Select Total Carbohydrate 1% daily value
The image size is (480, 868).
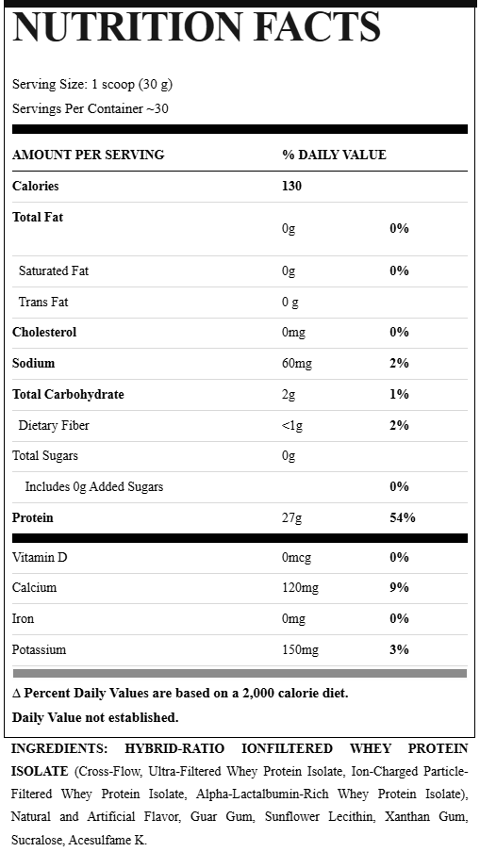399,395
